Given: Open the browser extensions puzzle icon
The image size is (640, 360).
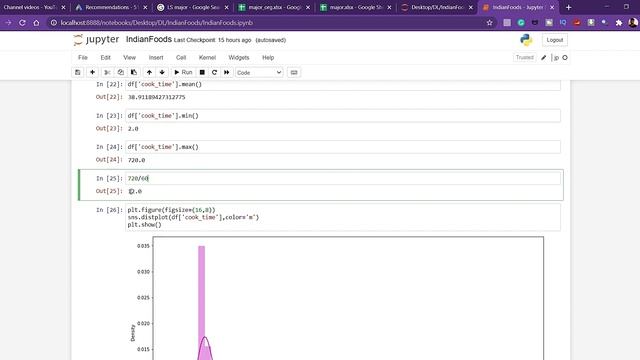Looking at the screenshot, I should coord(619,23).
